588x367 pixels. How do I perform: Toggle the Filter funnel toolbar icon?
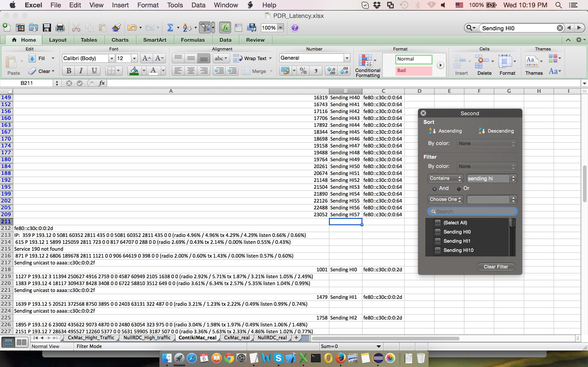click(205, 28)
